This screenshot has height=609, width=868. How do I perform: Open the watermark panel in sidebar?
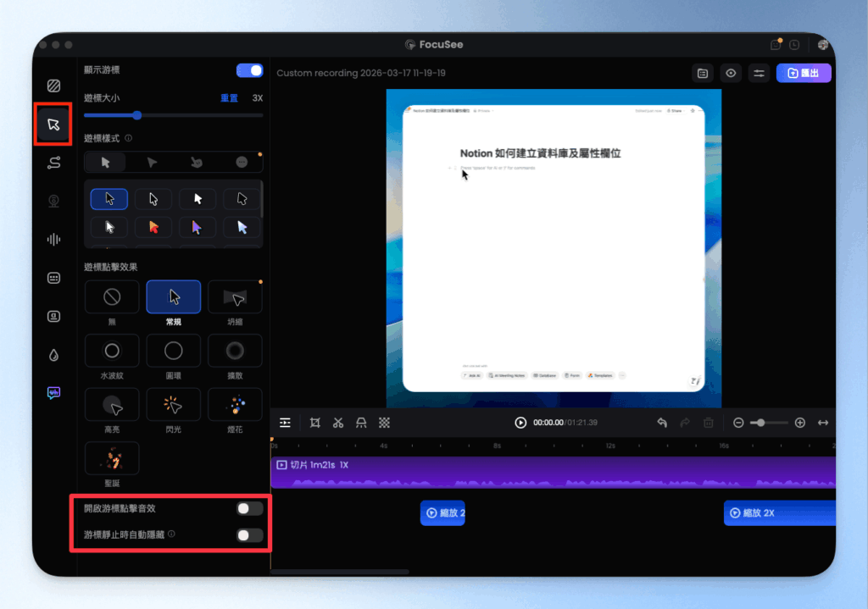pos(53,354)
